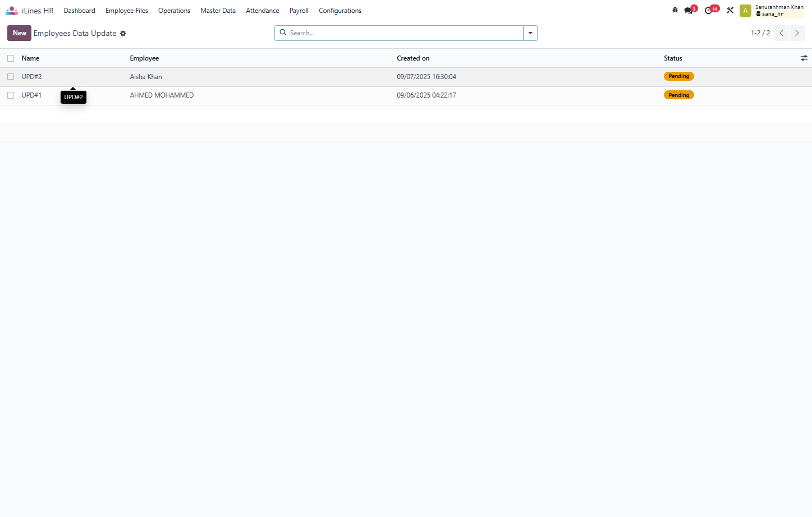This screenshot has height=517, width=812.
Task: Click the 1-2 / 2 pager counter
Action: click(760, 33)
